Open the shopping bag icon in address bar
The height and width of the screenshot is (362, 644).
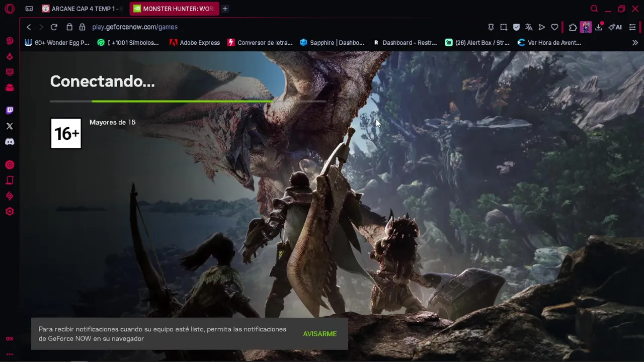69,27
